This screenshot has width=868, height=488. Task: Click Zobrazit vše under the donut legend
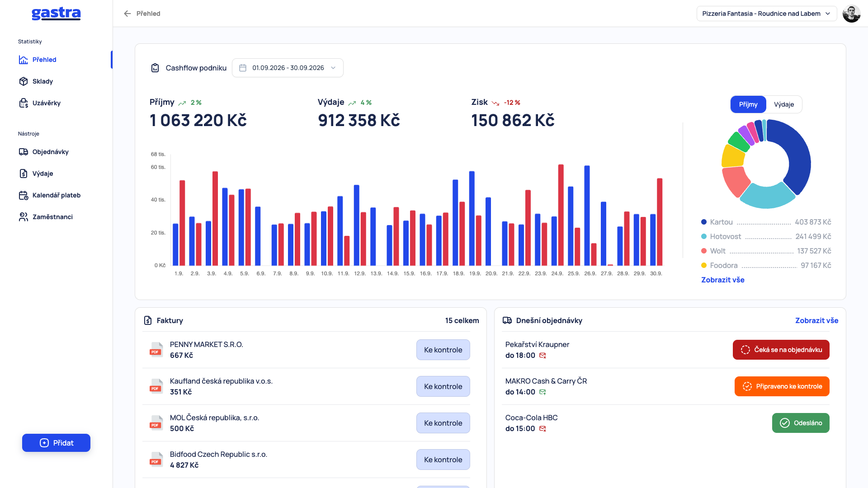[x=722, y=280]
